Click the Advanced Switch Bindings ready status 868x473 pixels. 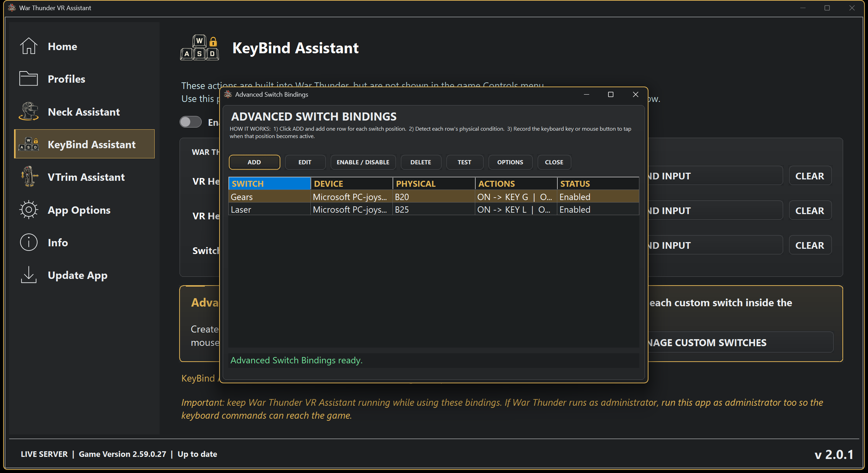[x=296, y=360]
